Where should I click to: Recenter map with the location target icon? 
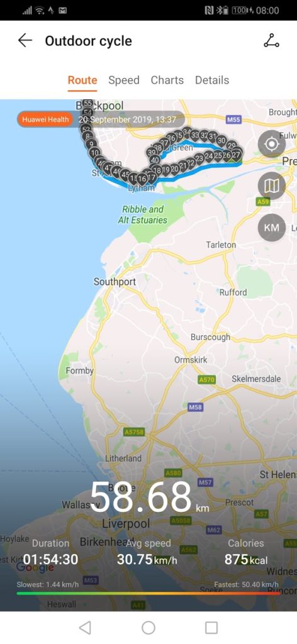coord(272,144)
